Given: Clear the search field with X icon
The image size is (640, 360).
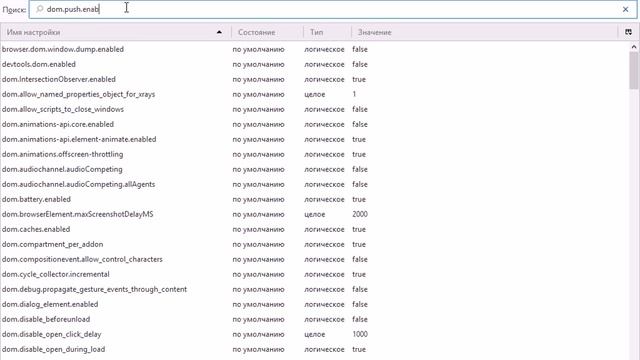Looking at the screenshot, I should [x=625, y=9].
